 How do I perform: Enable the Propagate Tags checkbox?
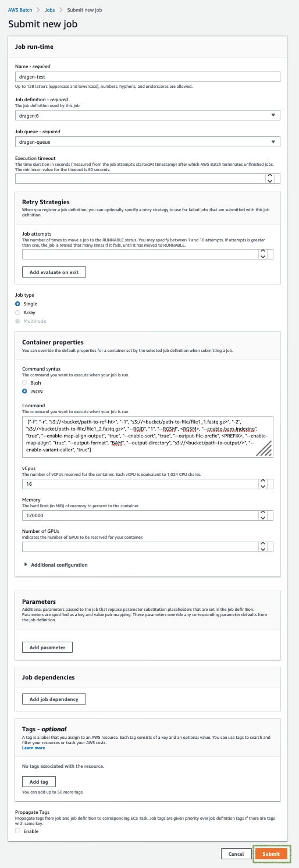pyautogui.click(x=18, y=831)
